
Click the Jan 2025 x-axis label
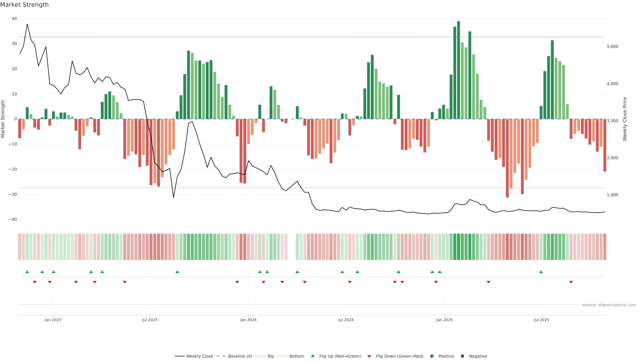point(444,320)
